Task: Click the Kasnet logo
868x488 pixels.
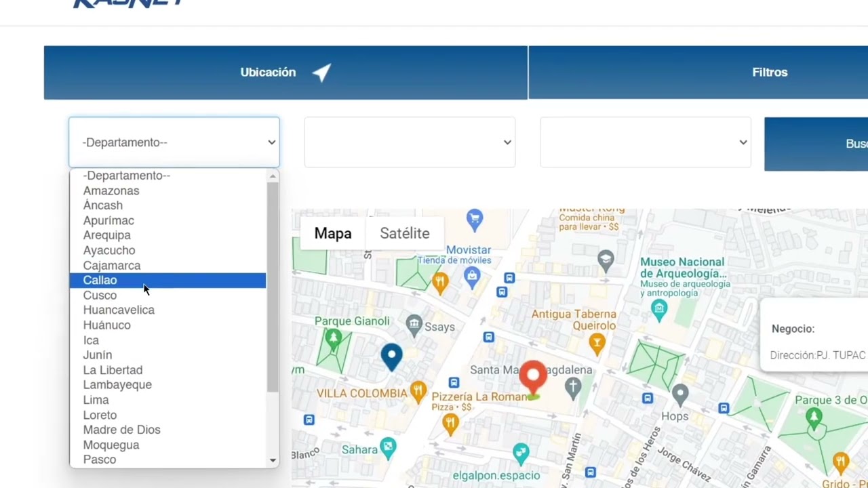Action: (x=128, y=3)
